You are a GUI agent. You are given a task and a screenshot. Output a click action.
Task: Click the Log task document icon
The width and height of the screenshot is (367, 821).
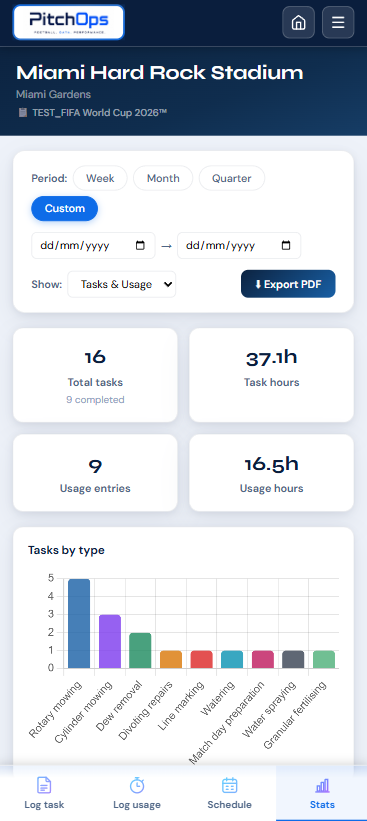pos(44,785)
